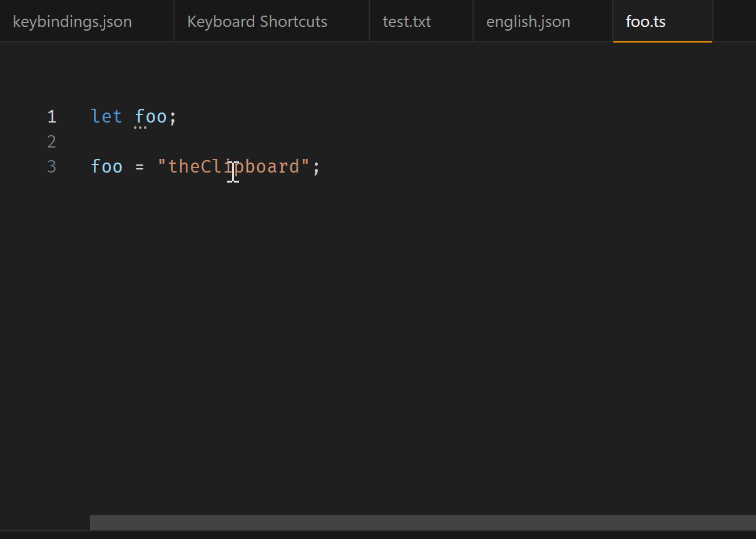Open the Keyboard Shortcuts tab
This screenshot has width=756, height=539.
click(x=257, y=21)
